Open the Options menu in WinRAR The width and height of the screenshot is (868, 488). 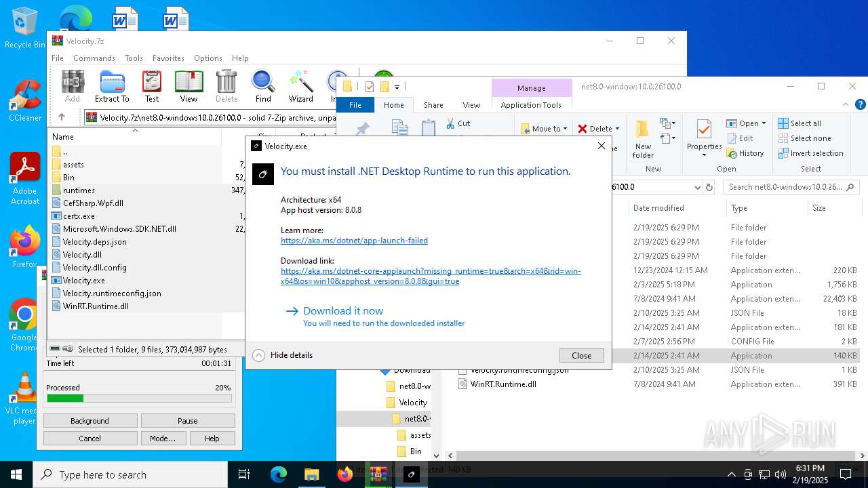pos(208,58)
